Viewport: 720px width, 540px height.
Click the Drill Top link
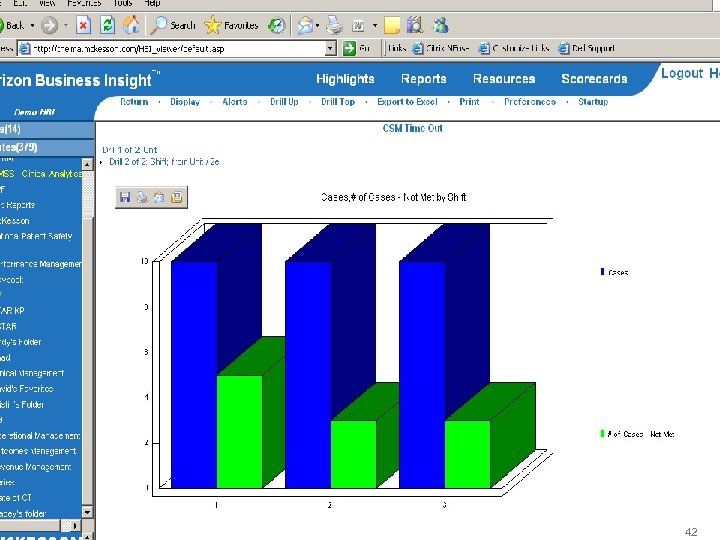point(338,102)
